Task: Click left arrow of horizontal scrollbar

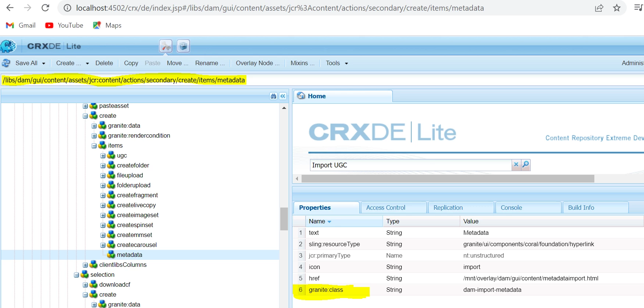Action: coord(297,179)
